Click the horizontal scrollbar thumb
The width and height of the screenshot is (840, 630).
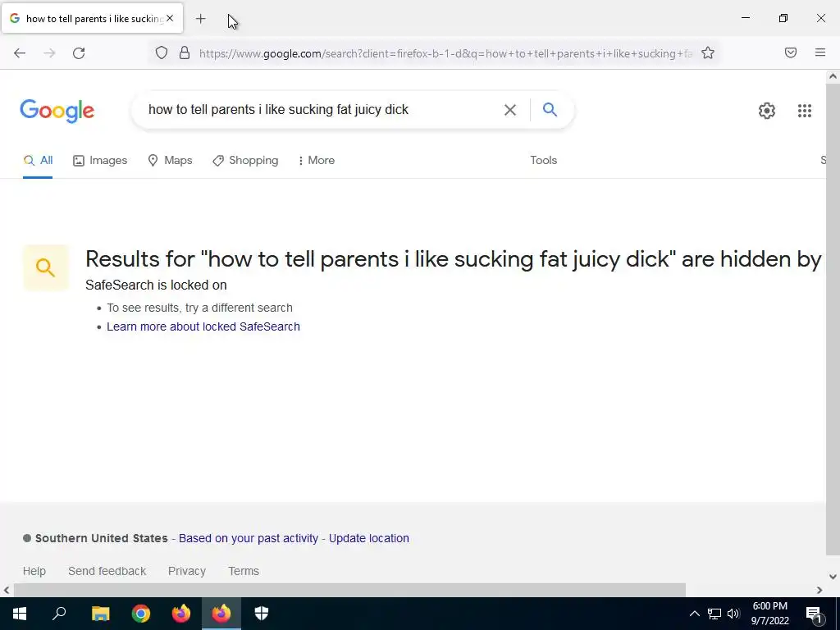(x=349, y=590)
